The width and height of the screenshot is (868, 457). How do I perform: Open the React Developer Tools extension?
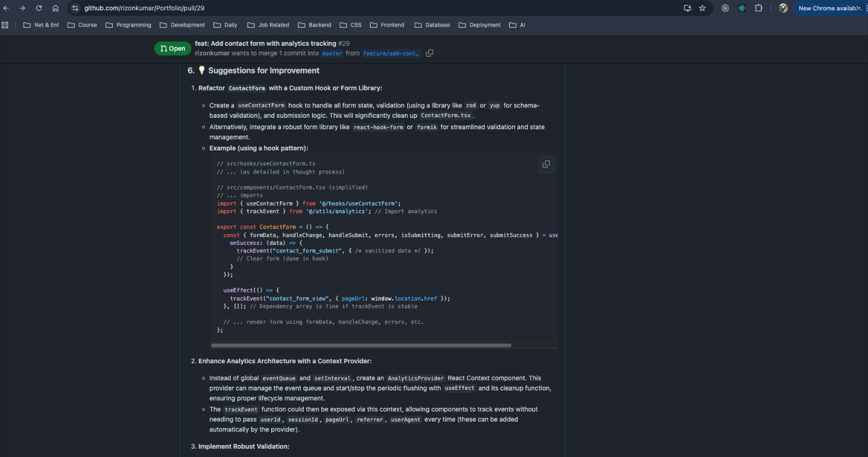click(741, 8)
